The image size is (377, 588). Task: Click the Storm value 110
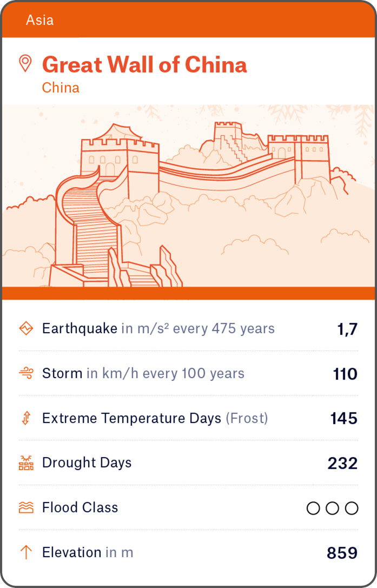(x=345, y=374)
